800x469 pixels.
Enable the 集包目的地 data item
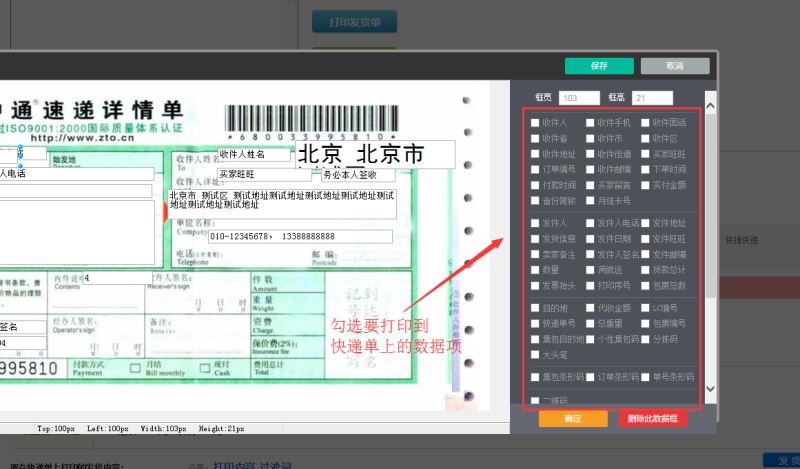[x=535, y=339]
